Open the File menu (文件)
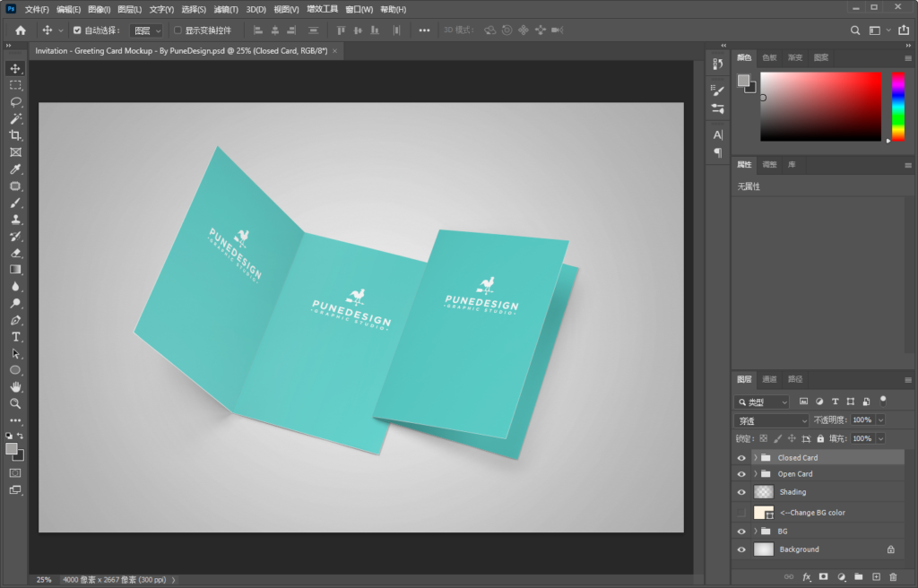The height and width of the screenshot is (588, 918). tap(37, 9)
